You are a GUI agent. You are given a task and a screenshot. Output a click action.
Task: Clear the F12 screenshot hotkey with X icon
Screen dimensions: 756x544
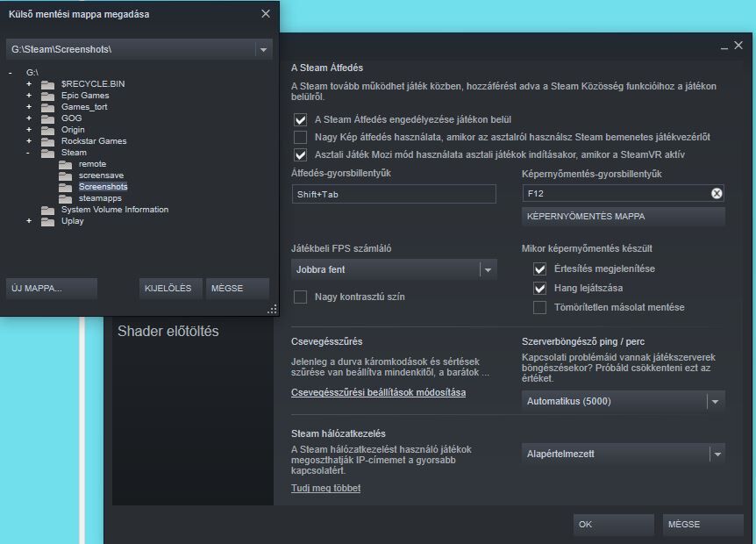tap(717, 193)
